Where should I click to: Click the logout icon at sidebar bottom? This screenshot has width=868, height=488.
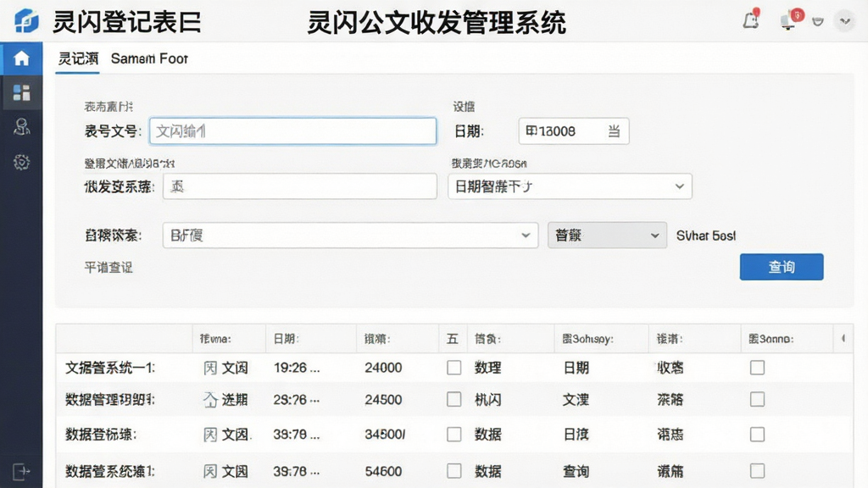pyautogui.click(x=21, y=471)
